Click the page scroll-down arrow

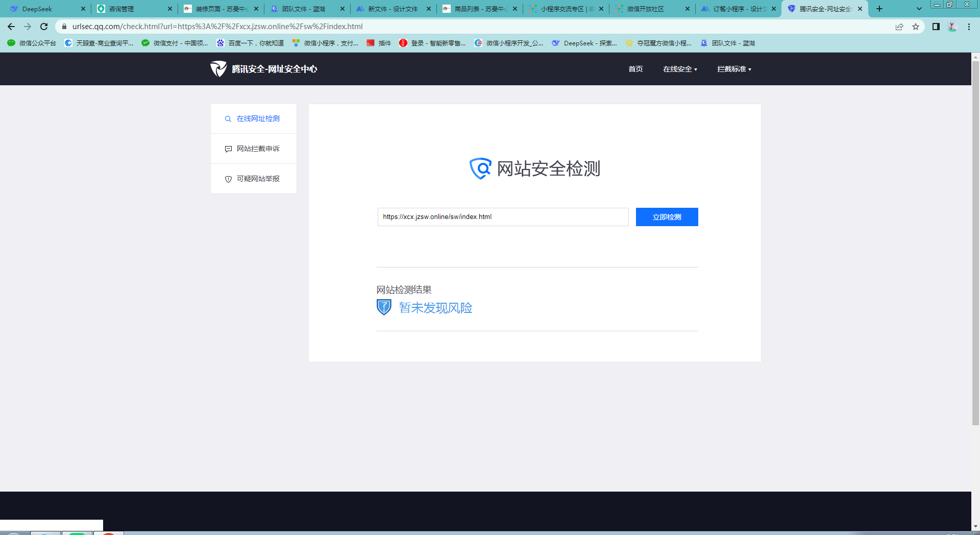[x=975, y=526]
